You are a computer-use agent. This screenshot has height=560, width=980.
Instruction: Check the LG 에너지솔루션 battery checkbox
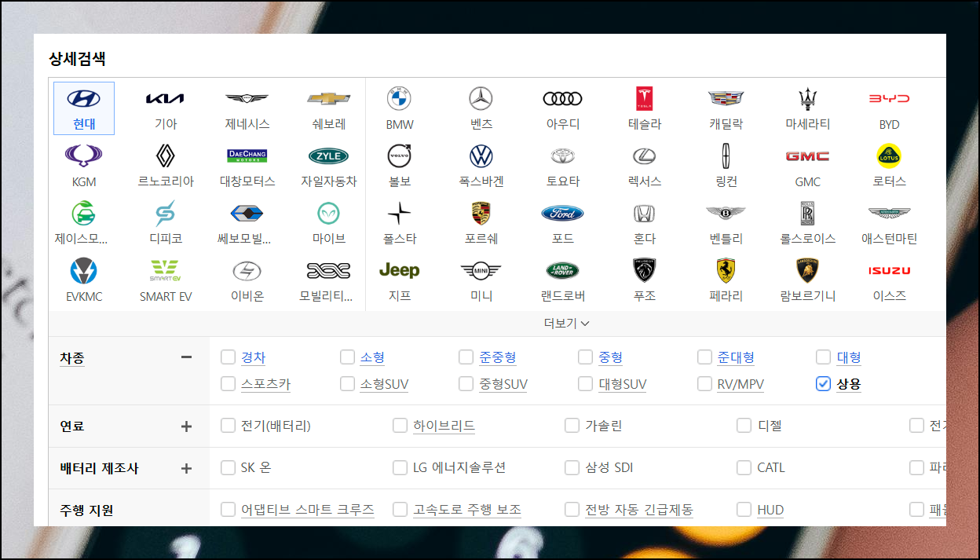pyautogui.click(x=400, y=467)
